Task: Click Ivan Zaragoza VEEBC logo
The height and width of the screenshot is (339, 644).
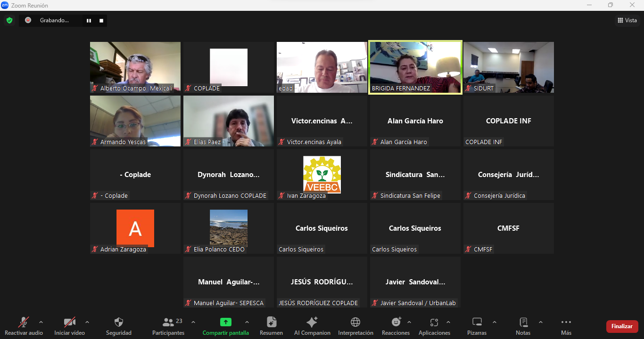Action: pyautogui.click(x=322, y=175)
